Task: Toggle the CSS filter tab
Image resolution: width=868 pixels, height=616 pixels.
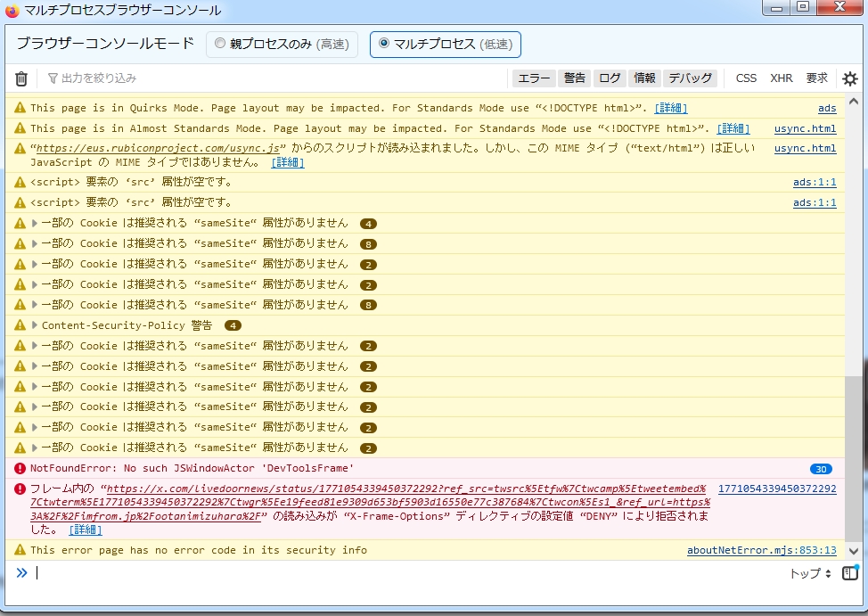Action: (746, 78)
